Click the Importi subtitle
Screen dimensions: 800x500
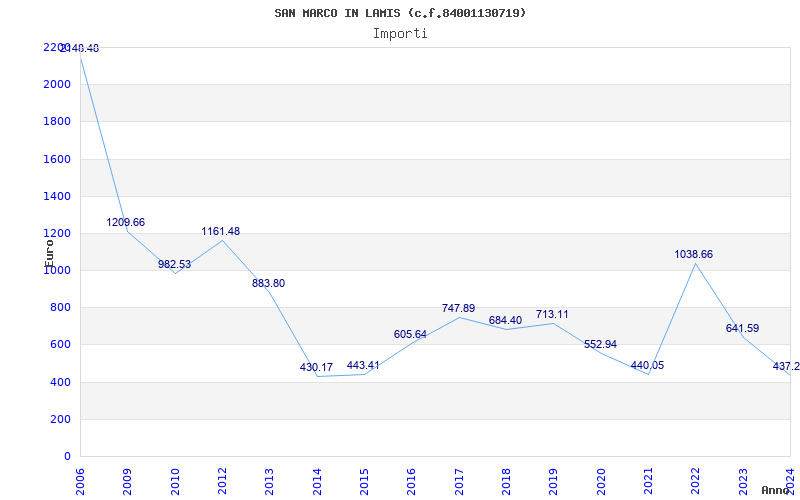coord(400,34)
